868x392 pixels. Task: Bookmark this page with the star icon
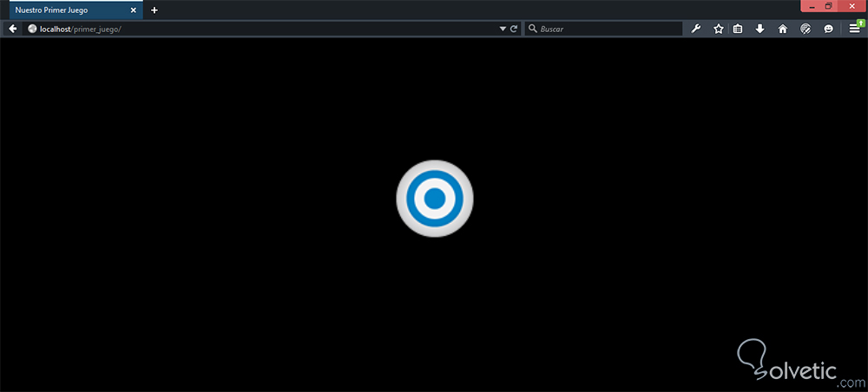tap(719, 29)
